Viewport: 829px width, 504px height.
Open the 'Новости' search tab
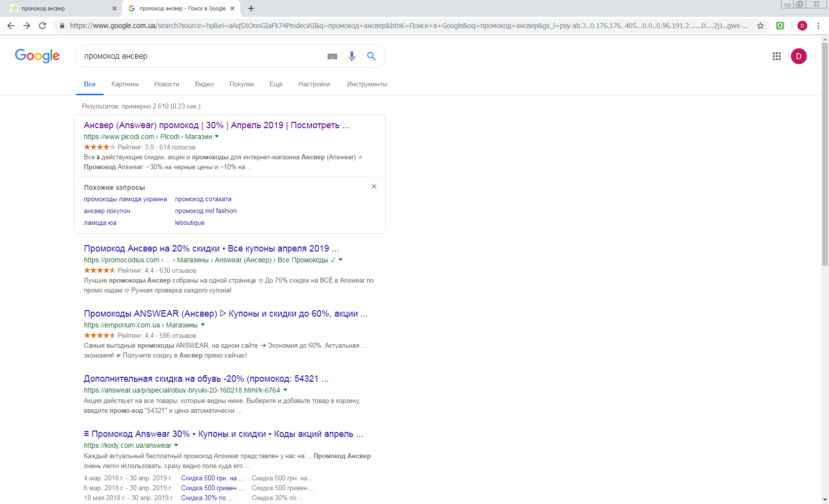(x=167, y=84)
